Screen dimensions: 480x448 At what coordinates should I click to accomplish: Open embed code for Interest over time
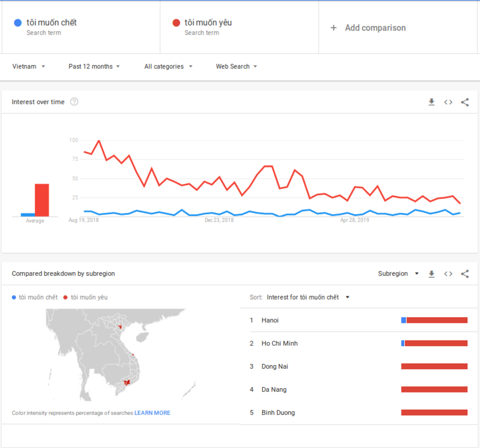[x=448, y=102]
